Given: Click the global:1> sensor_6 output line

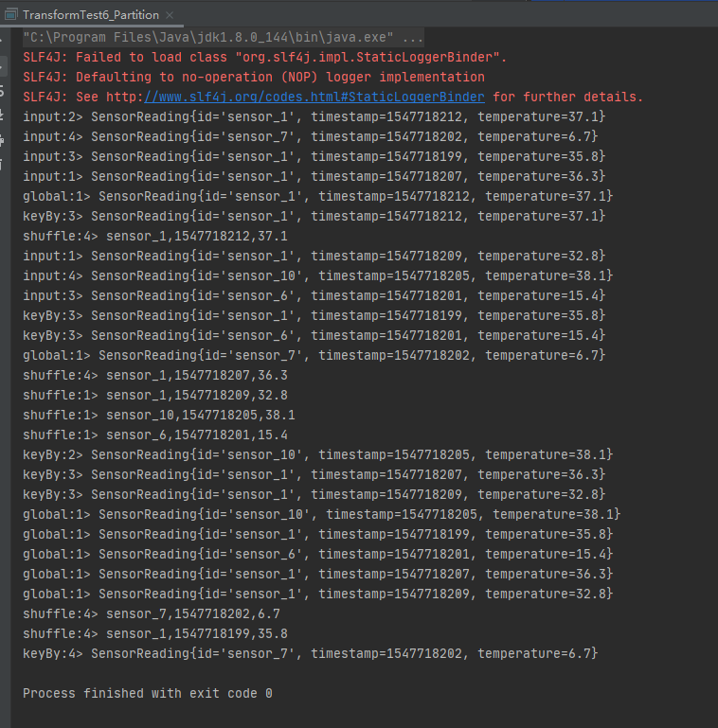Looking at the screenshot, I should click(x=317, y=555).
